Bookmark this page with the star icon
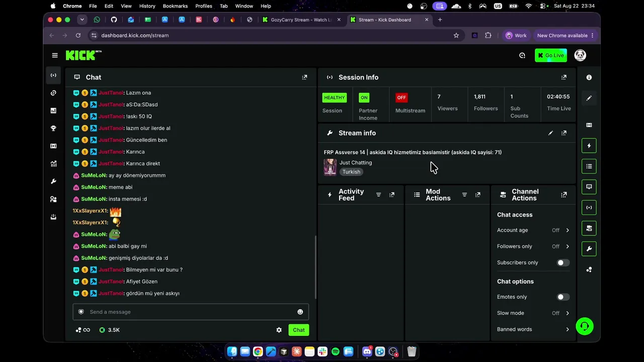Image resolution: width=644 pixels, height=362 pixels. [x=456, y=35]
